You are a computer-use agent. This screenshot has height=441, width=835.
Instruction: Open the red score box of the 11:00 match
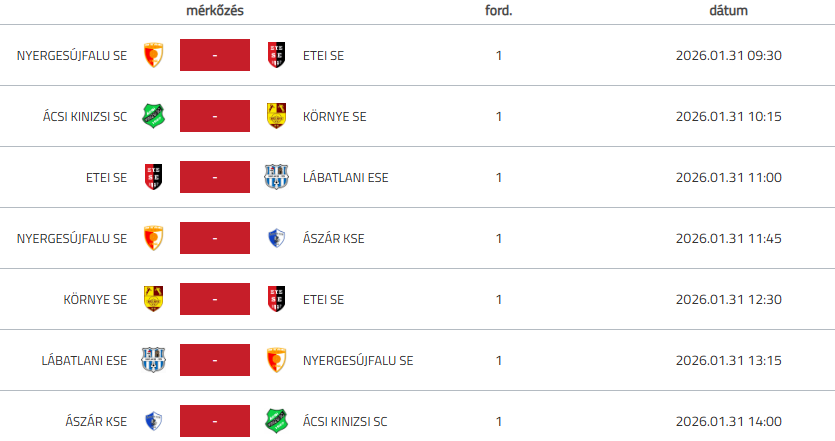[215, 177]
